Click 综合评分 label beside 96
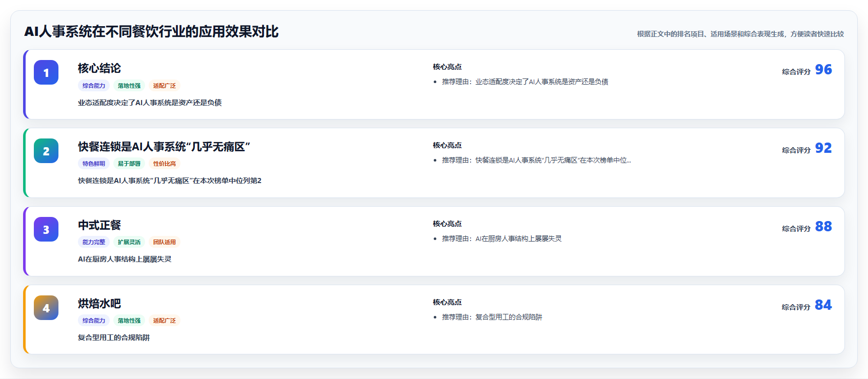 click(x=796, y=72)
